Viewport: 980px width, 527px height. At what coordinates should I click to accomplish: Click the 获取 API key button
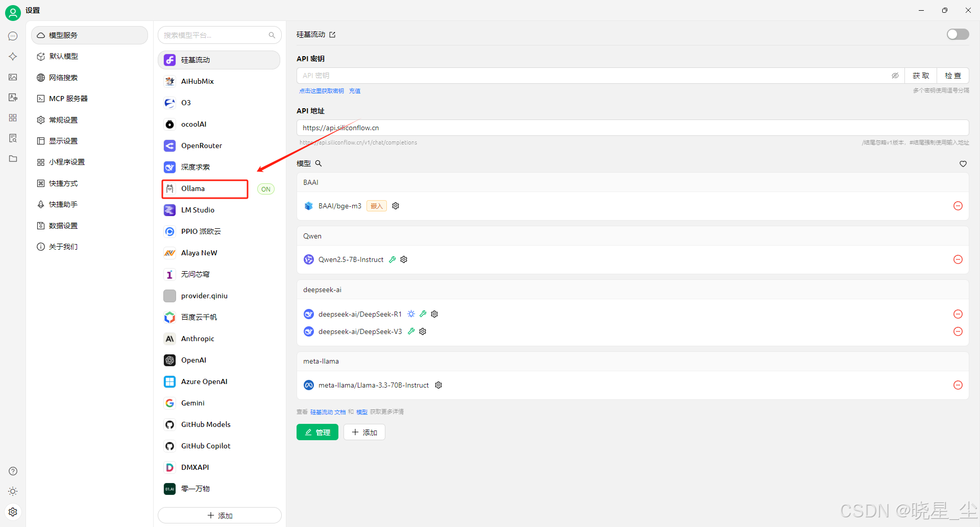tap(921, 76)
